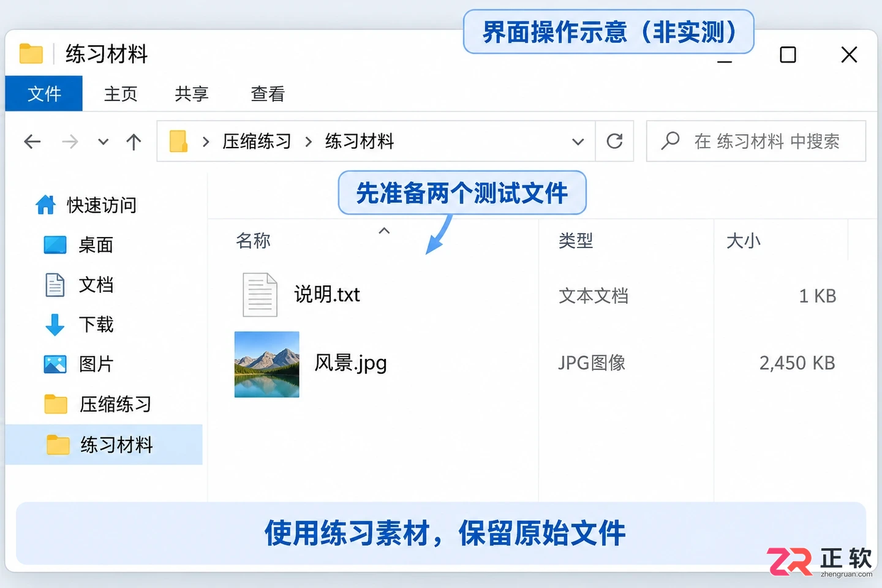Click the JPG图像 type cell

[592, 363]
